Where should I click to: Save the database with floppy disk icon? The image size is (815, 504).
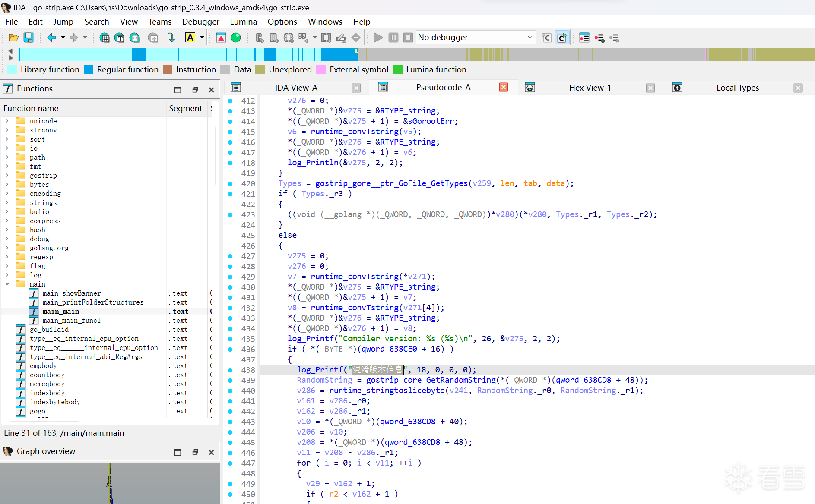pyautogui.click(x=29, y=38)
